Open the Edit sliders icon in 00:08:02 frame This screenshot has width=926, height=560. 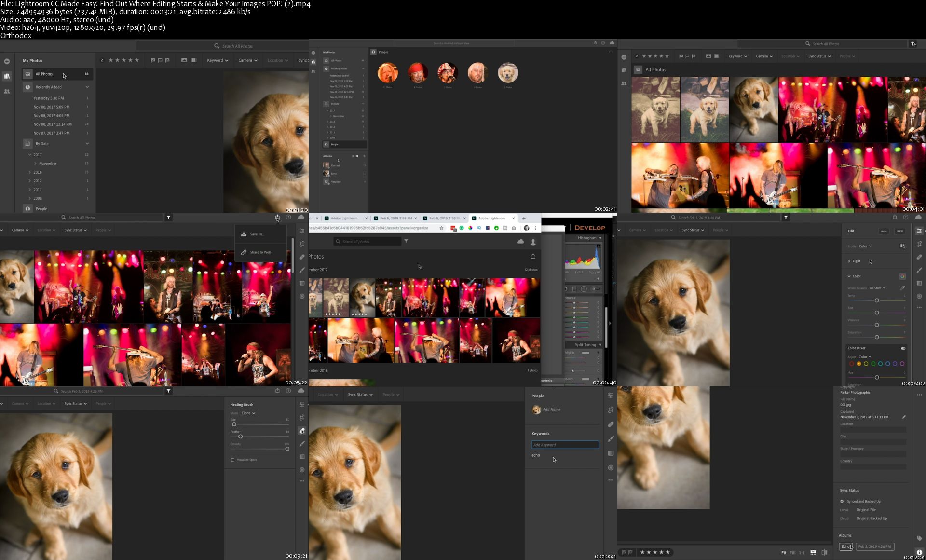pyautogui.click(x=919, y=231)
